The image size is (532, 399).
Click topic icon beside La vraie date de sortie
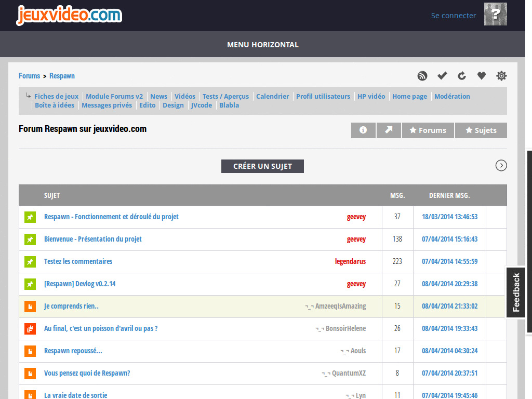30,395
